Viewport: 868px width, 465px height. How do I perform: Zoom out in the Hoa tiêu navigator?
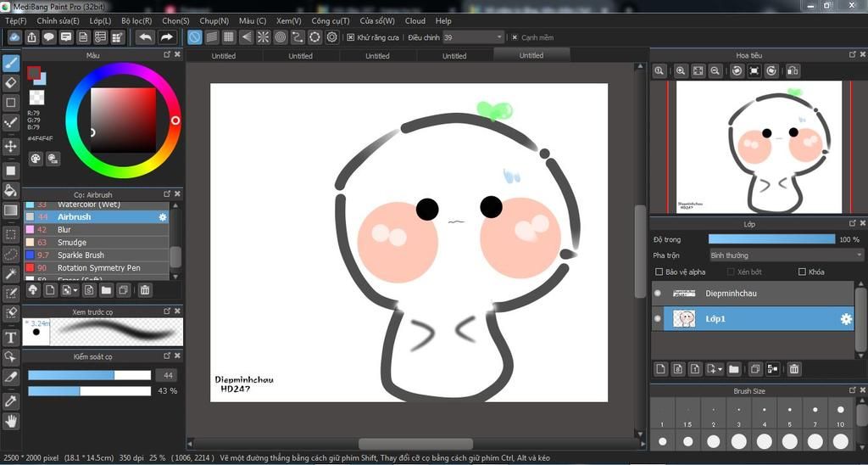[715, 70]
